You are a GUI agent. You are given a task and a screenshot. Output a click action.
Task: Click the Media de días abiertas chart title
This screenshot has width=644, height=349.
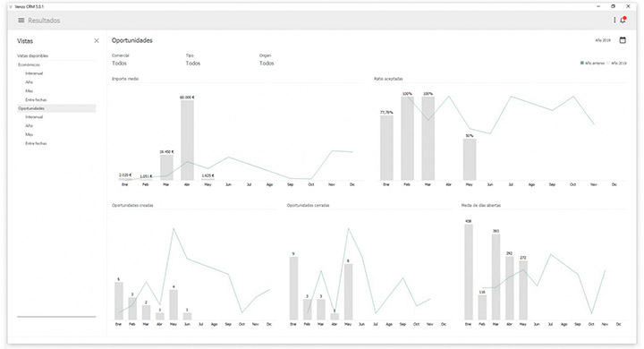click(481, 205)
